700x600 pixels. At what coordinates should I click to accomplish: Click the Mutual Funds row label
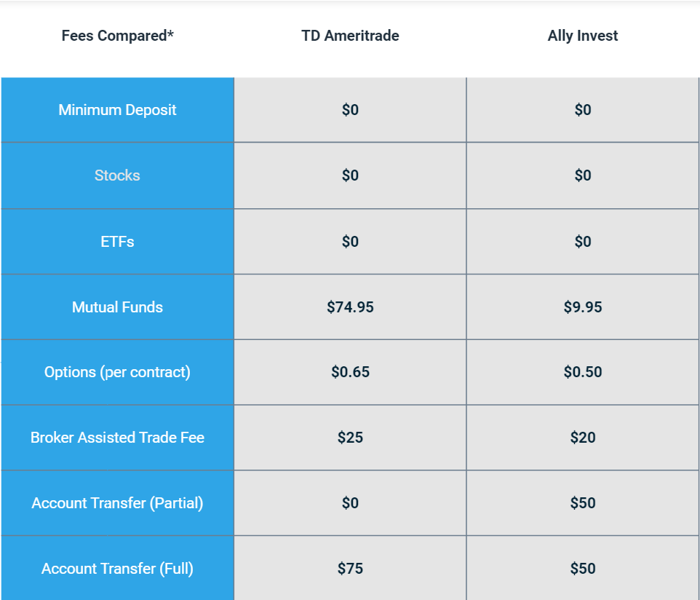(x=117, y=307)
